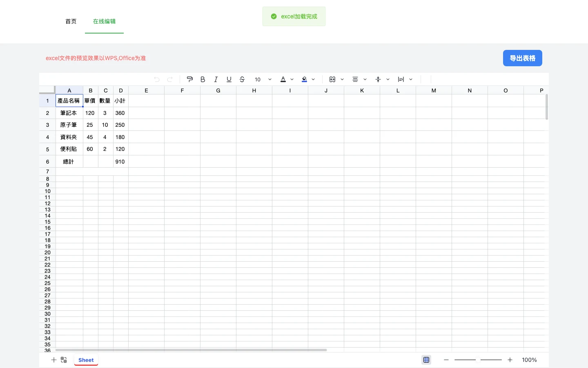Toggle strikethrough formatting
Viewport: 588px width, 368px height.
click(x=242, y=79)
